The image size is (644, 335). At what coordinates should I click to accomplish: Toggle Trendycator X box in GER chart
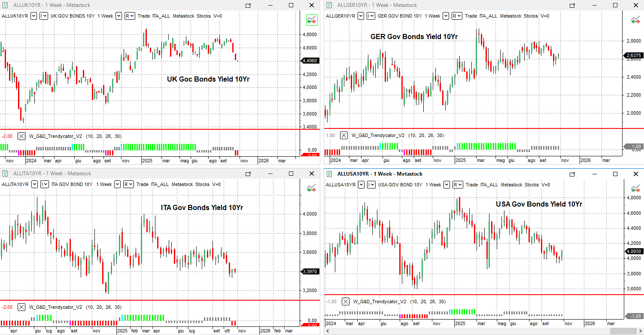coord(344,135)
